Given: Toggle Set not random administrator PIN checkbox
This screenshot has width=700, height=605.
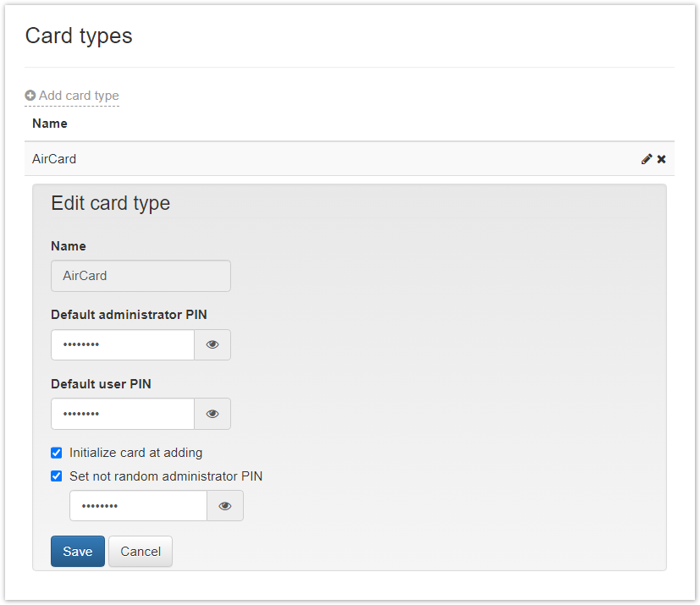Looking at the screenshot, I should pyautogui.click(x=56, y=476).
